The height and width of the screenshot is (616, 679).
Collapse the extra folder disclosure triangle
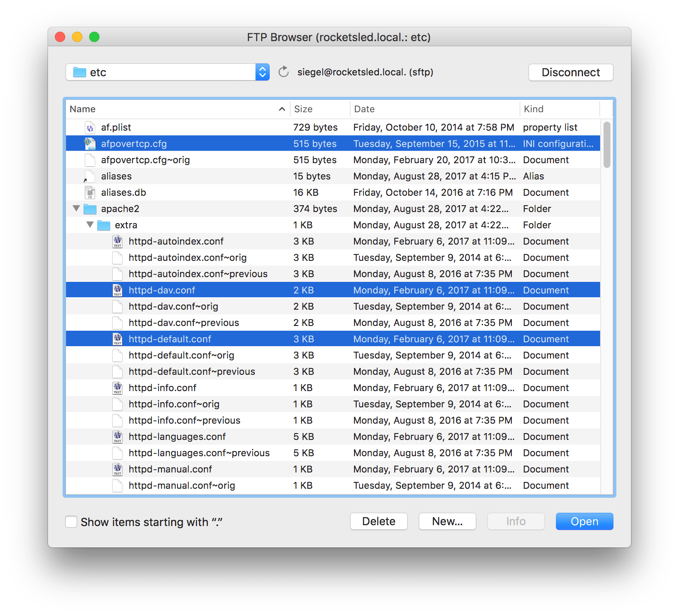90,225
